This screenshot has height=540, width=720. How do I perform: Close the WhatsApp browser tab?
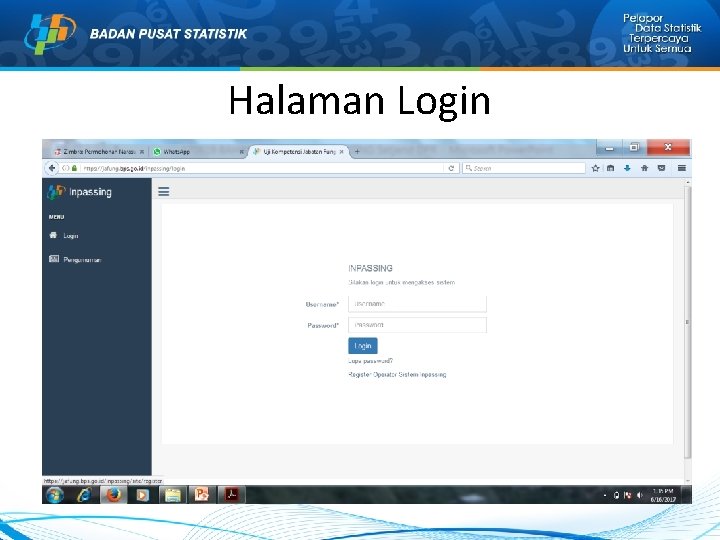242,152
